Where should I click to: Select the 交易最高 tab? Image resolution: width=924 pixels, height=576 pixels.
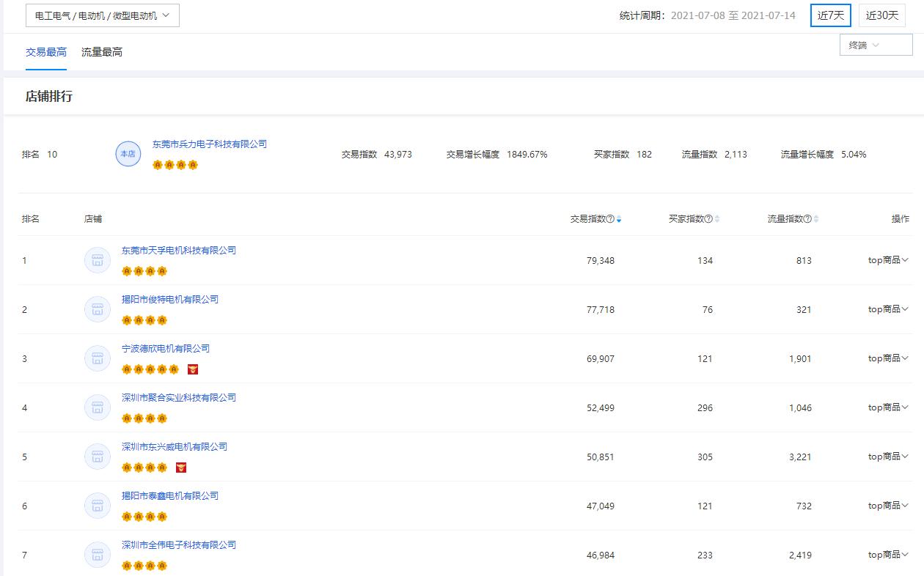(x=45, y=52)
